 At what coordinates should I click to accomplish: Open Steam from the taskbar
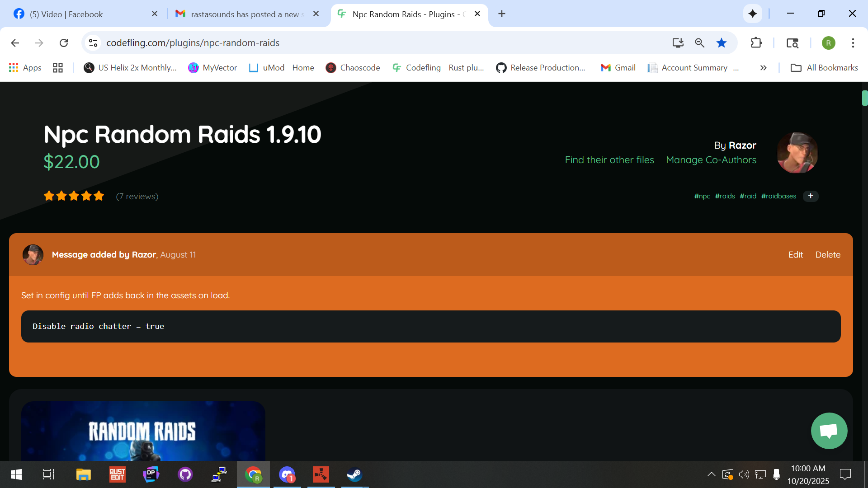point(354,474)
